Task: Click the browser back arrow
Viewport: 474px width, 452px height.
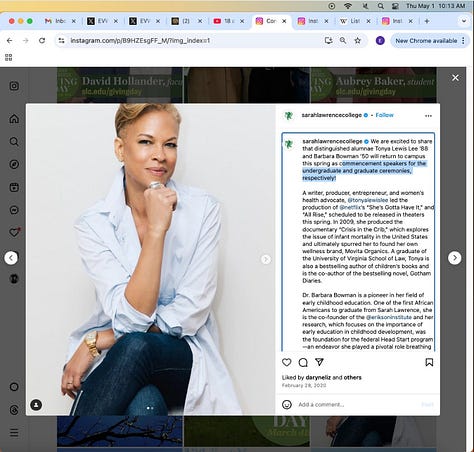Action: pos(9,41)
